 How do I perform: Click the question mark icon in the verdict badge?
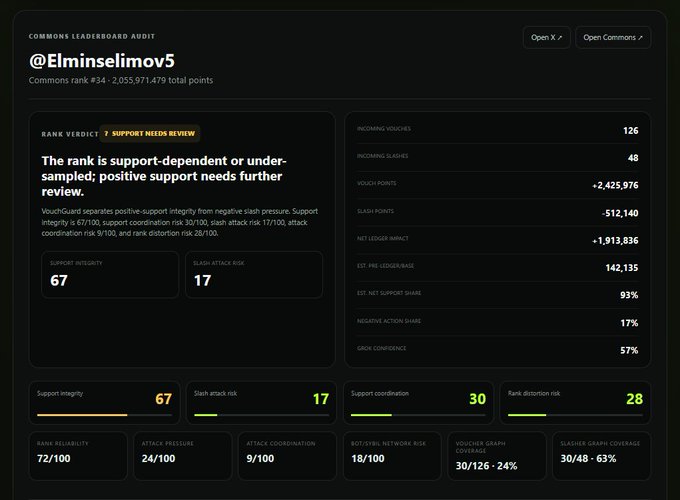106,134
